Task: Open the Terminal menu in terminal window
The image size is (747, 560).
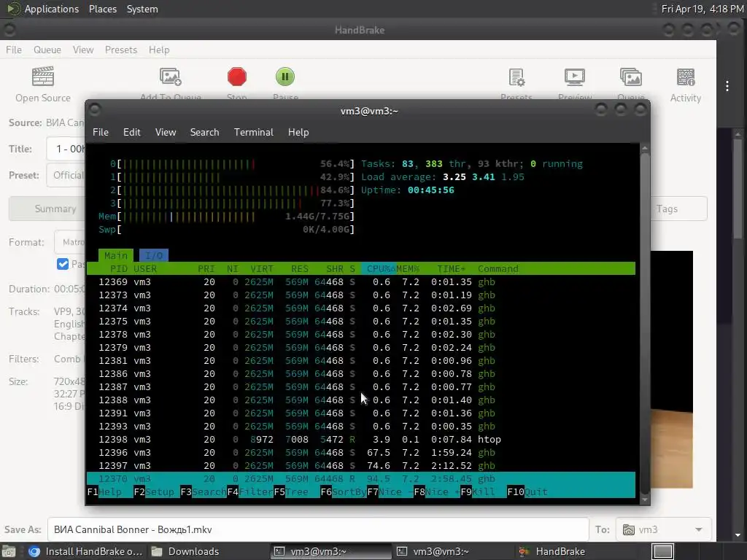Action: 253,132
